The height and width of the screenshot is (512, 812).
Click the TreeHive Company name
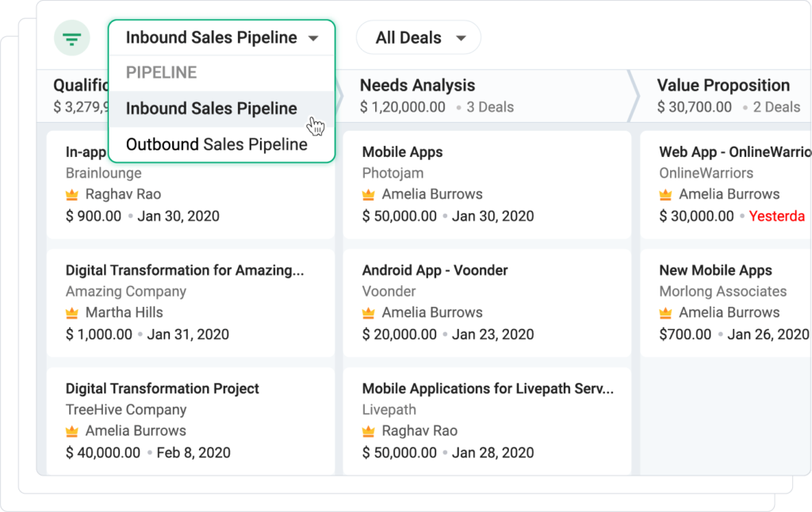click(x=126, y=410)
